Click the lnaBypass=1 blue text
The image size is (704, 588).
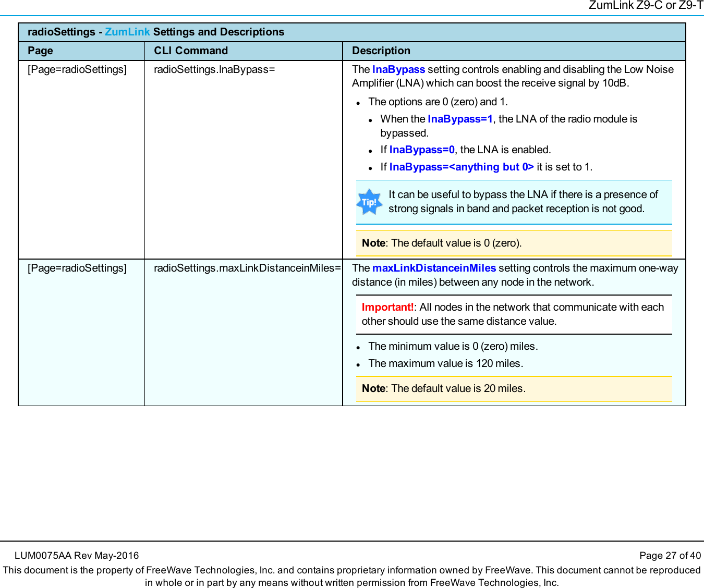(460, 119)
